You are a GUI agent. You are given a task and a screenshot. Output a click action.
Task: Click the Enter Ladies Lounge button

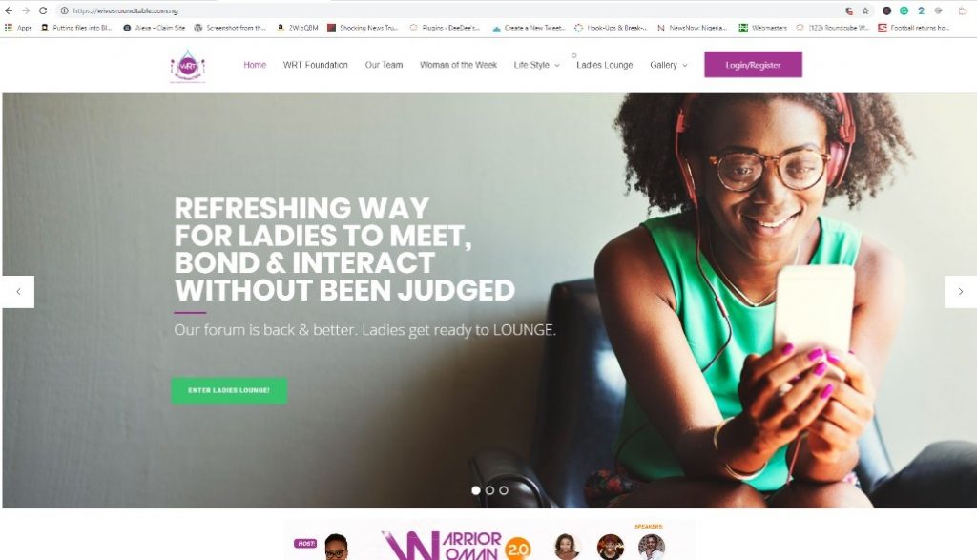pyautogui.click(x=229, y=390)
